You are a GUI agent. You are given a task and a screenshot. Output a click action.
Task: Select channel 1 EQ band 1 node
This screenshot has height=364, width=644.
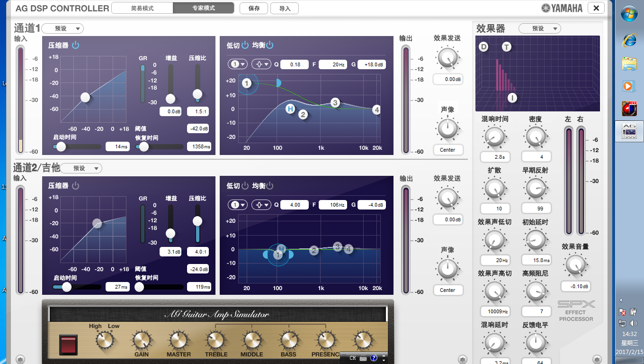tap(247, 83)
